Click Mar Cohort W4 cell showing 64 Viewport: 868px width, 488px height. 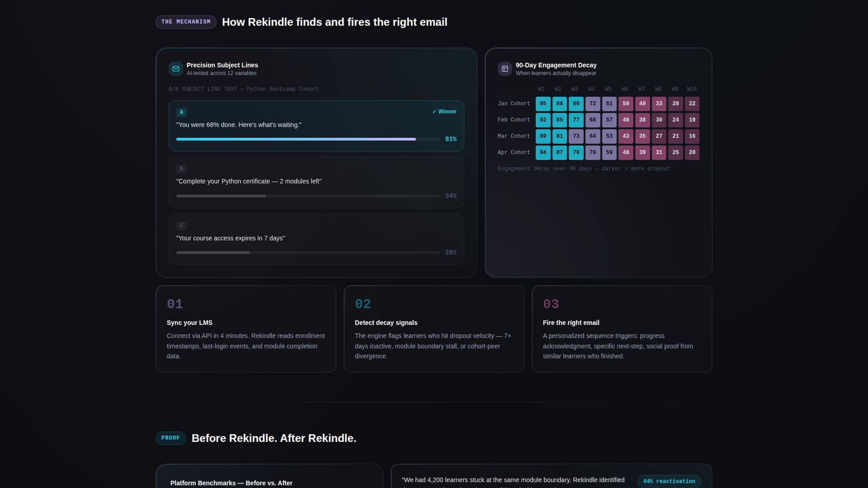(x=593, y=136)
